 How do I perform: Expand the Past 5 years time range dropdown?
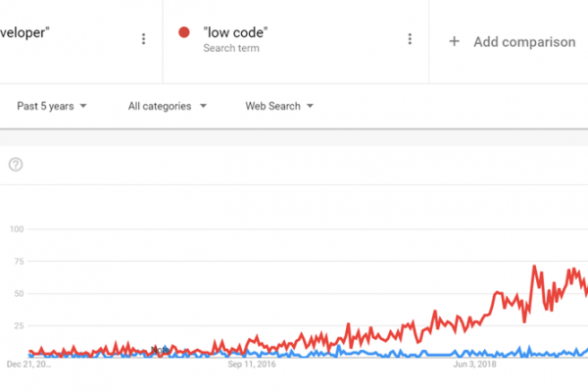[x=52, y=106]
